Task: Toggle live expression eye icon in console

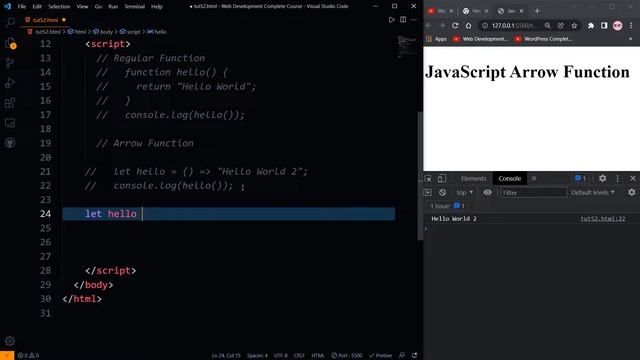Action: pos(487,192)
